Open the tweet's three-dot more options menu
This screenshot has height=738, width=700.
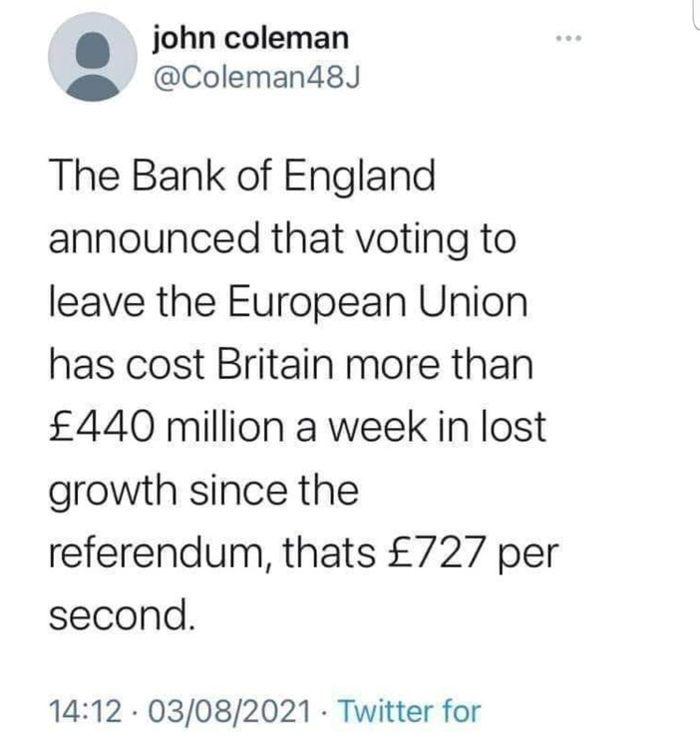[568, 41]
